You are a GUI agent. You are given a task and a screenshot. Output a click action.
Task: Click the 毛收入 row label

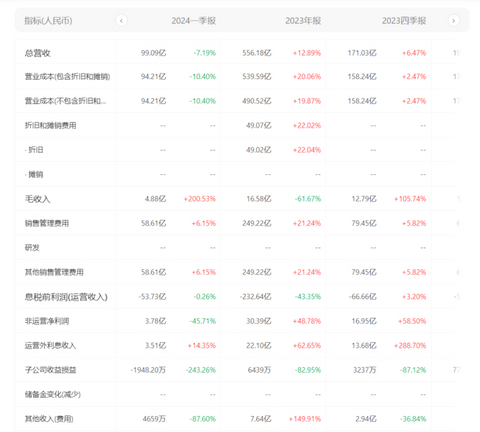[37, 199]
